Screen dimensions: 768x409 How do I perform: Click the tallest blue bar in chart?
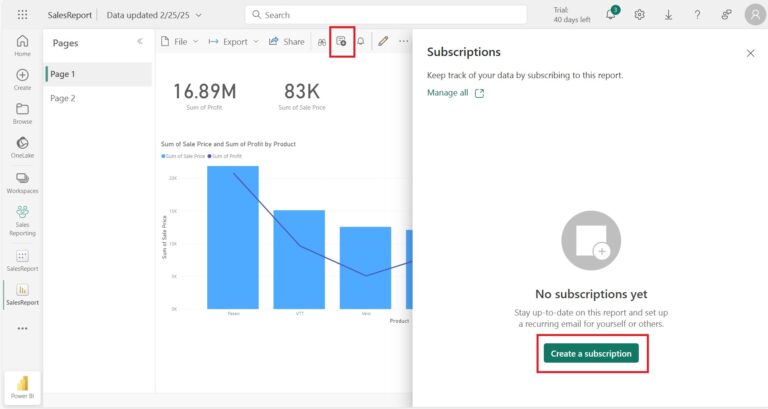pos(233,237)
